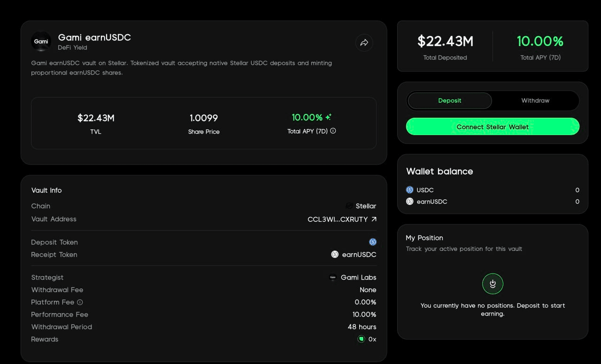Click the Performance Fee value 10.00%
The width and height of the screenshot is (601, 364).
364,314
